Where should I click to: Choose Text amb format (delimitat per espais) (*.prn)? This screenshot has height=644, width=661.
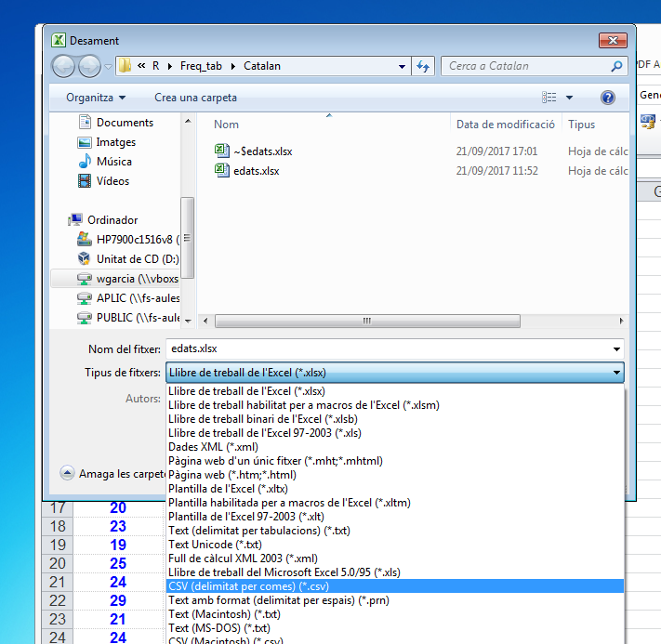(395, 600)
